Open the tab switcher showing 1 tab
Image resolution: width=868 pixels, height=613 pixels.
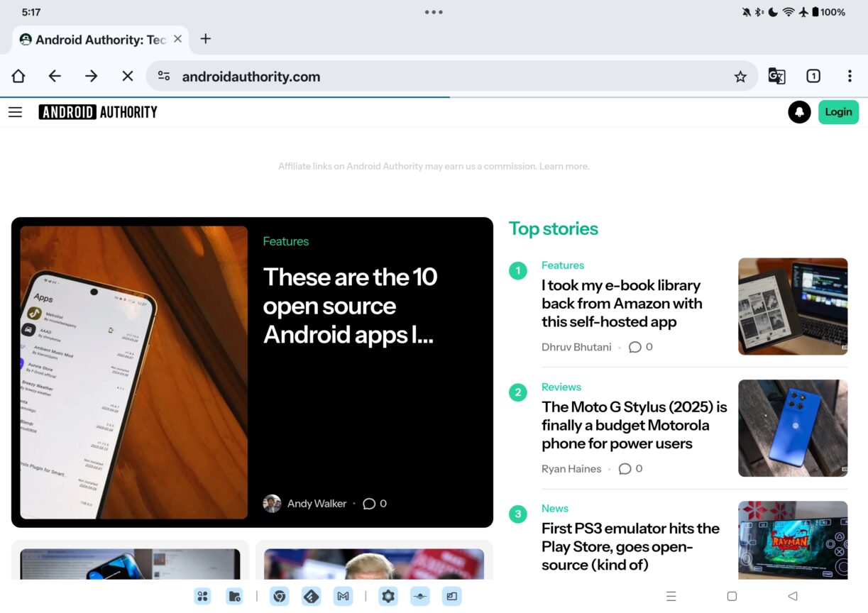click(x=813, y=76)
